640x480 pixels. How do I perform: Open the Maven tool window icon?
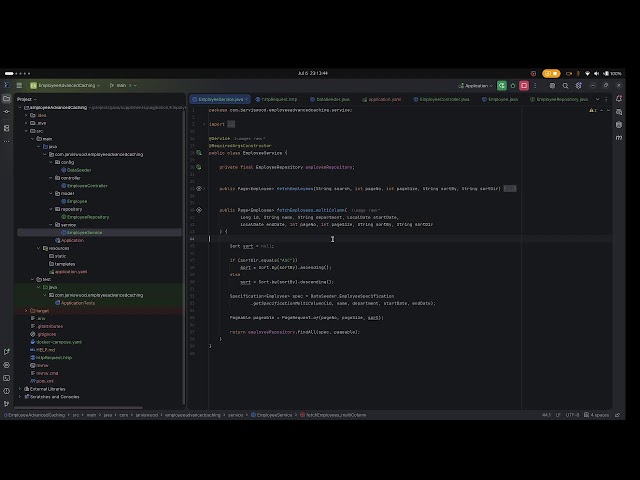point(619,138)
